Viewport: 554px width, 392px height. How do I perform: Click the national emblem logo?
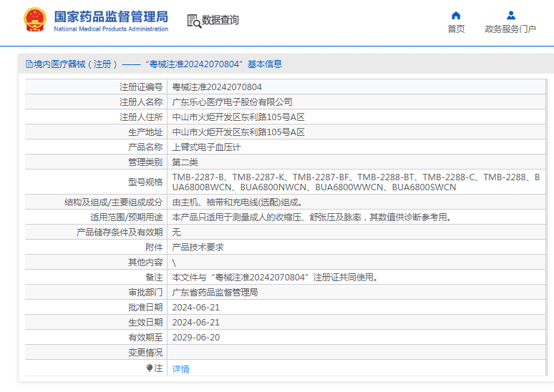coord(35,20)
